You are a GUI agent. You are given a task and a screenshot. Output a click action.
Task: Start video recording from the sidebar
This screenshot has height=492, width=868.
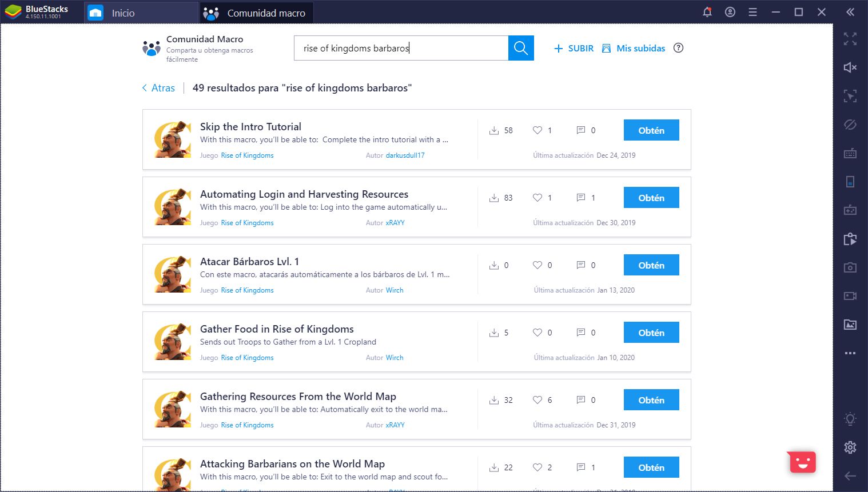(x=850, y=296)
